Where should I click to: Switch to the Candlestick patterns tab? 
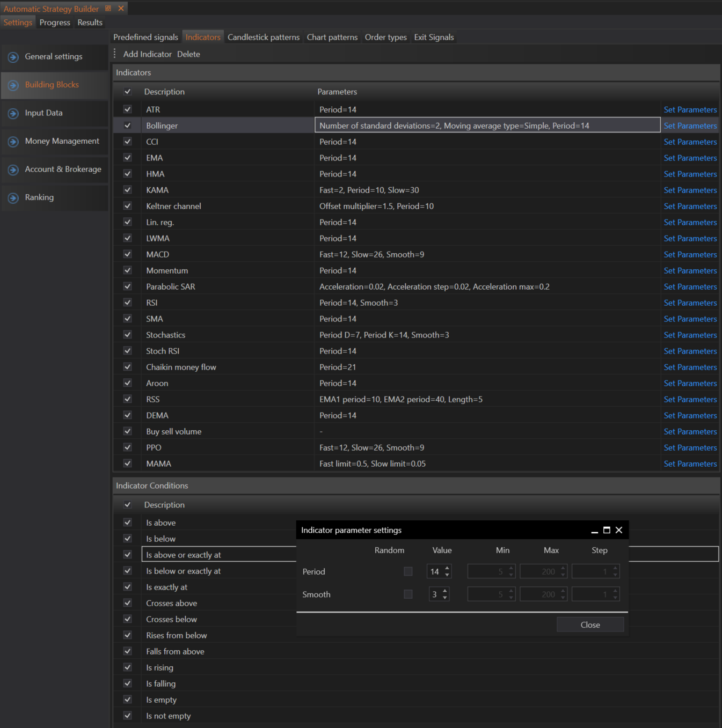pos(264,37)
